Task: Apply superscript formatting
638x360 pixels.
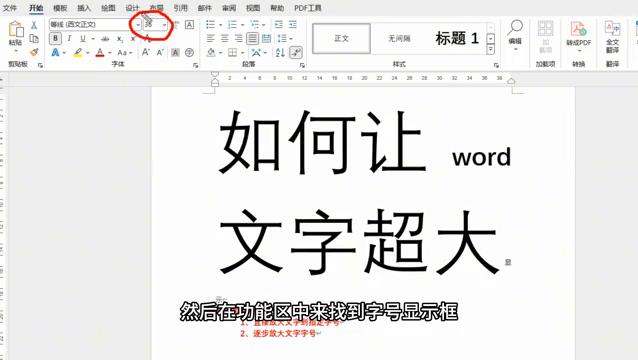Action: [133, 39]
